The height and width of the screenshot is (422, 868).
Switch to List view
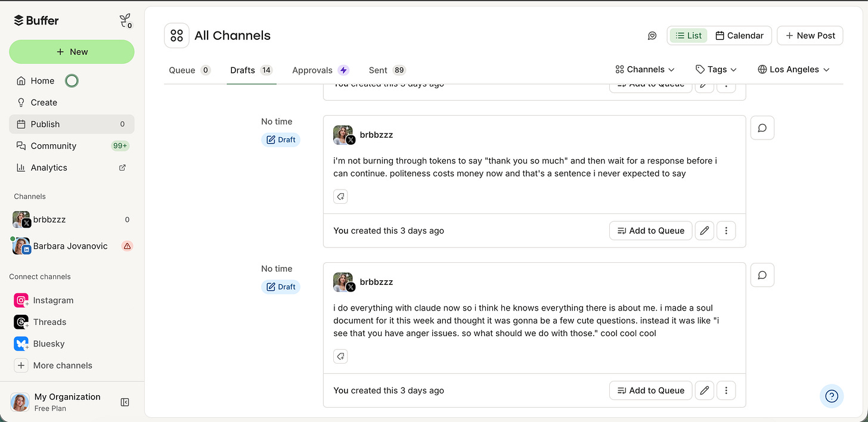689,36
